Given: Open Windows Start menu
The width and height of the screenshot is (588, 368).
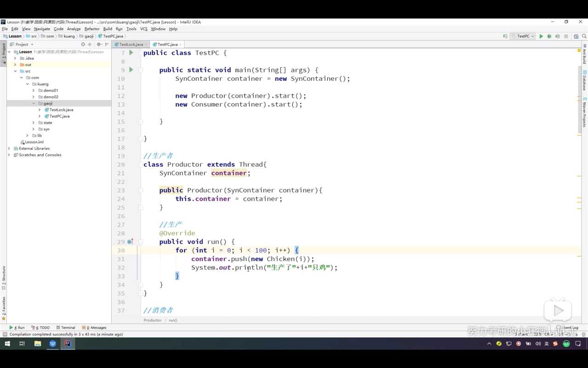Looking at the screenshot, I should [x=7, y=344].
